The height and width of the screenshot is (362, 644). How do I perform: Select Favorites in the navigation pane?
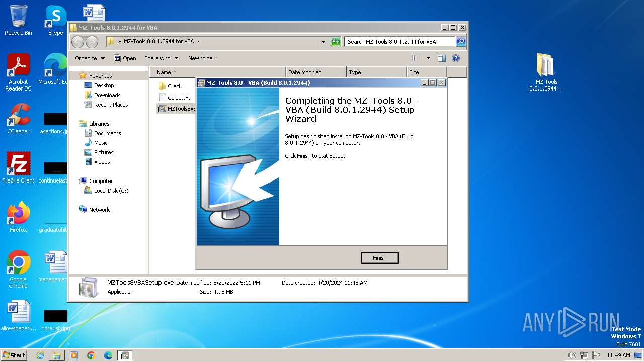click(x=100, y=76)
